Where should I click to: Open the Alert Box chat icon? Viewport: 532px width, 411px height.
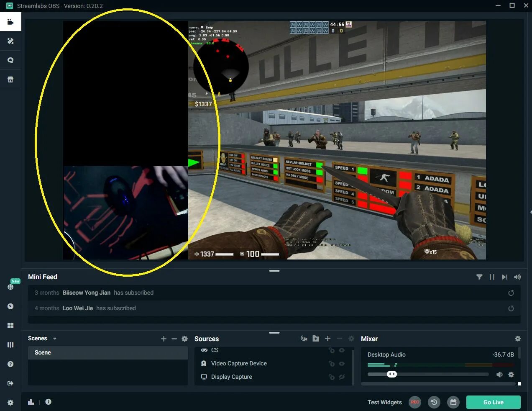(x=10, y=60)
